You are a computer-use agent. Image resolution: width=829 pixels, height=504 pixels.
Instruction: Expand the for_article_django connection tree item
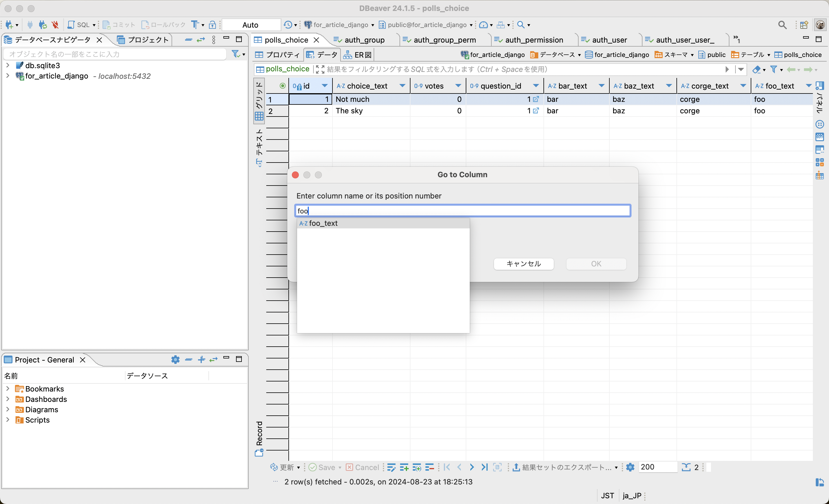click(x=8, y=76)
